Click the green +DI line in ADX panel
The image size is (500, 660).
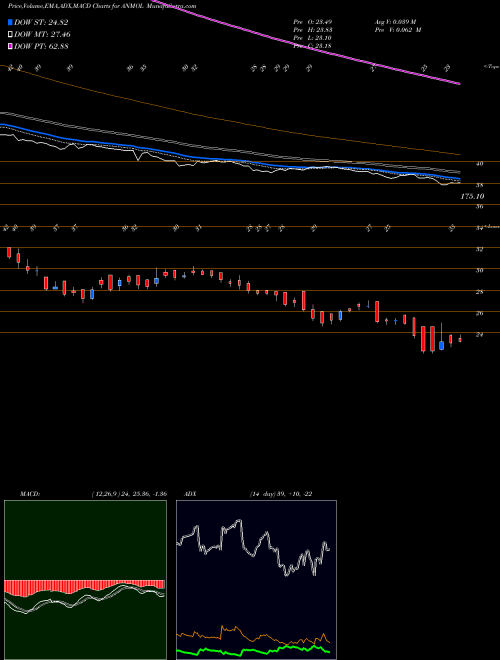253,651
